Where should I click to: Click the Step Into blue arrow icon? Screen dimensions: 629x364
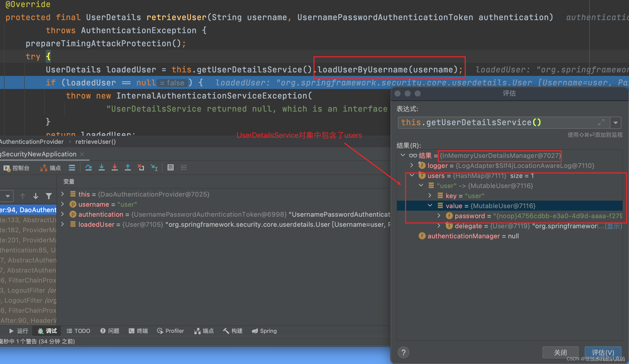tap(102, 167)
